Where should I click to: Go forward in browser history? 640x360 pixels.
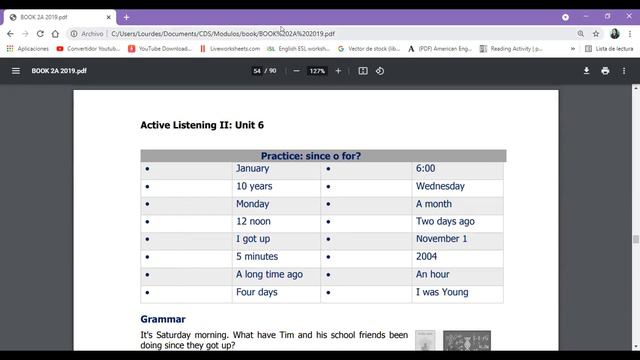25,34
